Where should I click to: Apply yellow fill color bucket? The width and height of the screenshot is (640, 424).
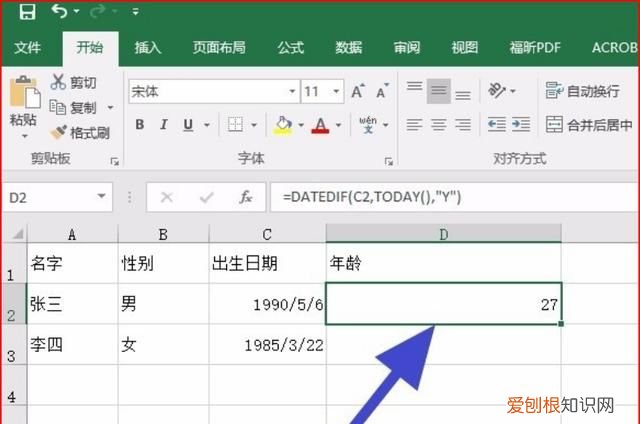pos(283,125)
